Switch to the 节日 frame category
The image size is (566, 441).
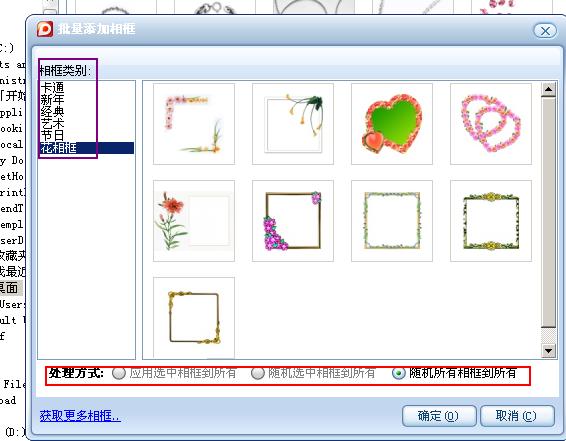pyautogui.click(x=52, y=135)
